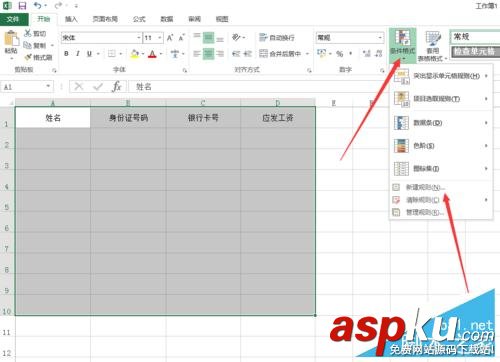This screenshot has width=500, height=362.
Task: Click the phonetic guide (文) icon
Action: point(174,53)
